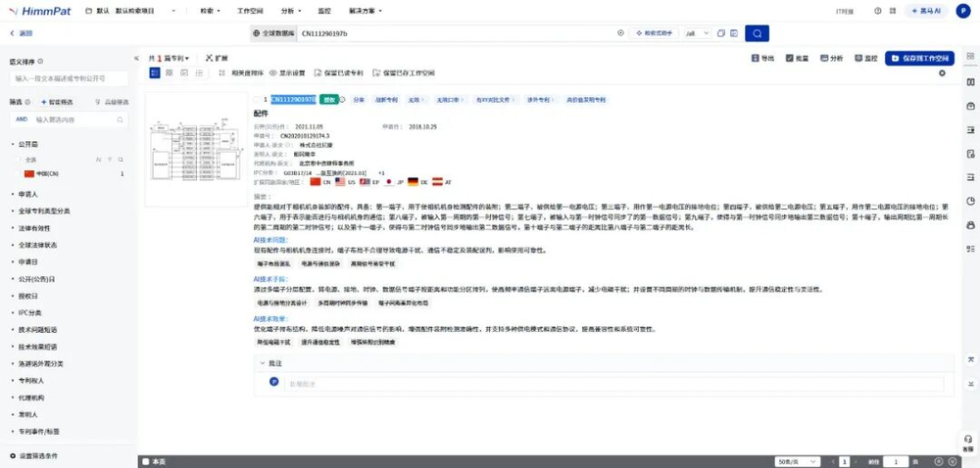Open the apps grid icon in header

pos(893,11)
